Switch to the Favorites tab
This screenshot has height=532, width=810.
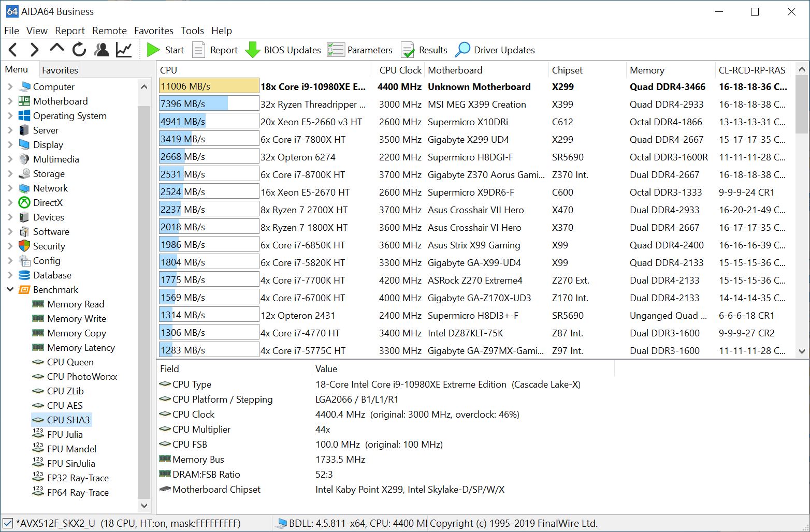(x=60, y=70)
